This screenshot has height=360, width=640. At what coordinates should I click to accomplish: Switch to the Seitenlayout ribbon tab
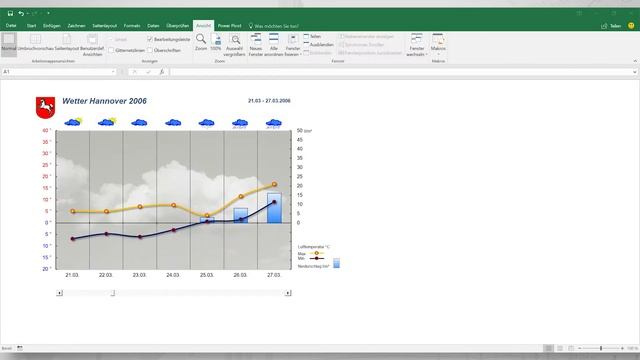tap(104, 26)
